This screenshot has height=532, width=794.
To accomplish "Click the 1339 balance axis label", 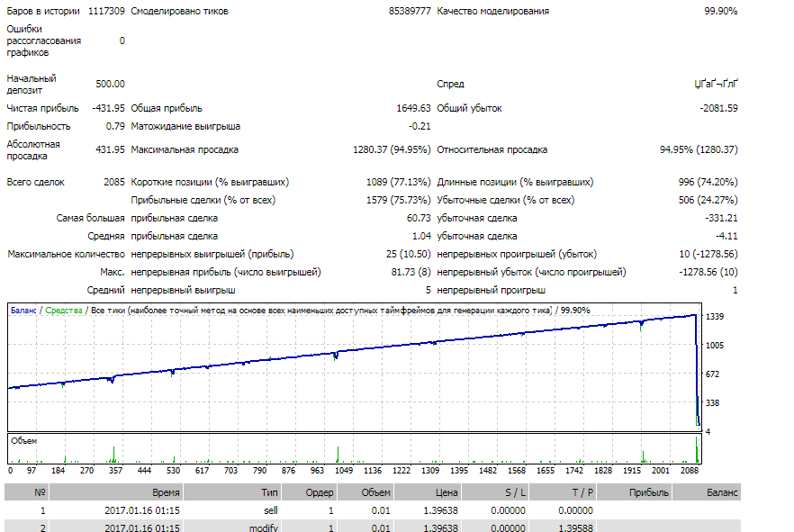I will [x=715, y=316].
